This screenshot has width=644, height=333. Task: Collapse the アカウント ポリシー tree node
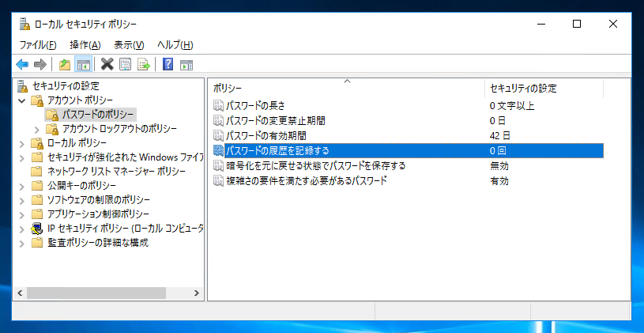pyautogui.click(x=23, y=100)
